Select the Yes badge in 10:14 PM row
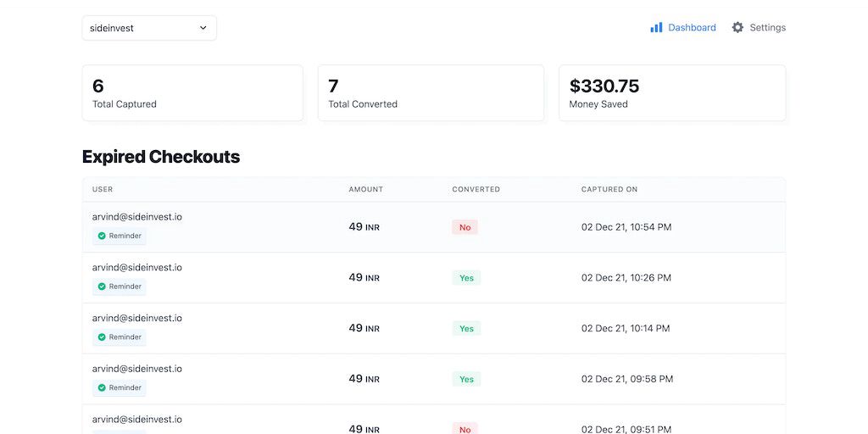The image size is (868, 434). (x=466, y=329)
